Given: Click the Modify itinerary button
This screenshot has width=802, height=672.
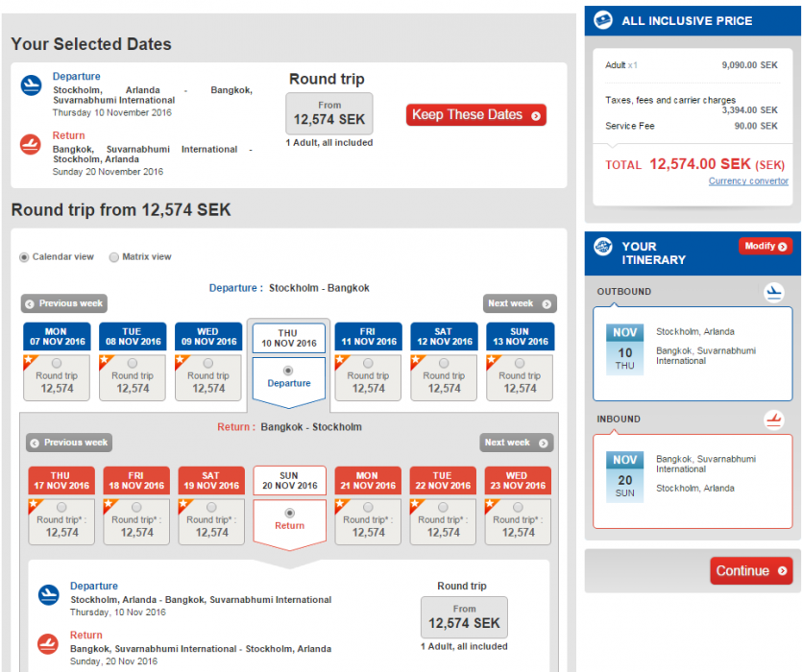Looking at the screenshot, I should (x=765, y=247).
